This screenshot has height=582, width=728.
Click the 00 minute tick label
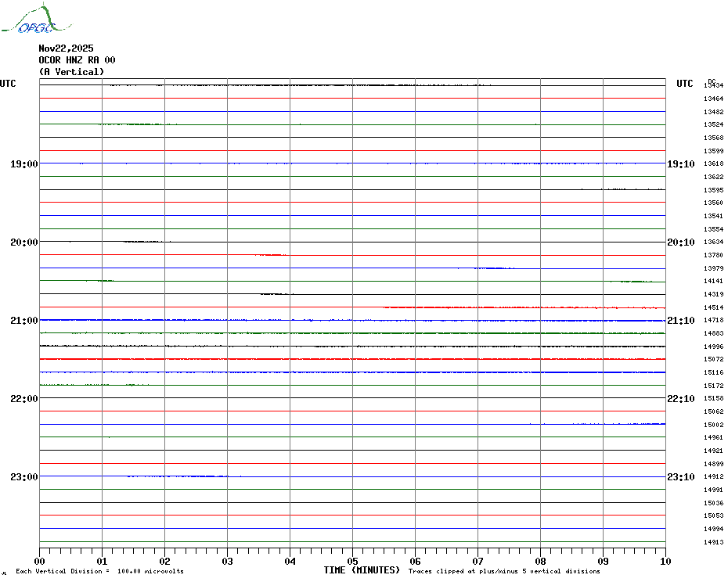coord(40,562)
